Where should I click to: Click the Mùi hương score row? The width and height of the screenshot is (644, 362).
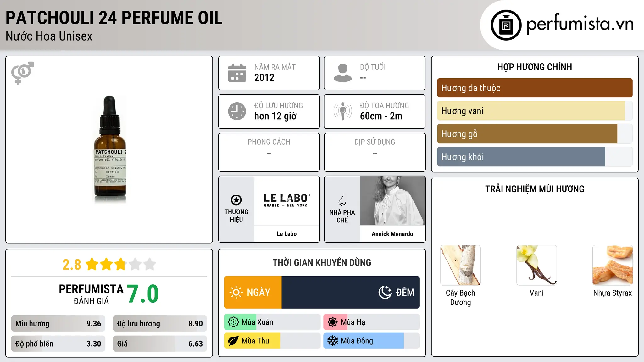click(58, 323)
